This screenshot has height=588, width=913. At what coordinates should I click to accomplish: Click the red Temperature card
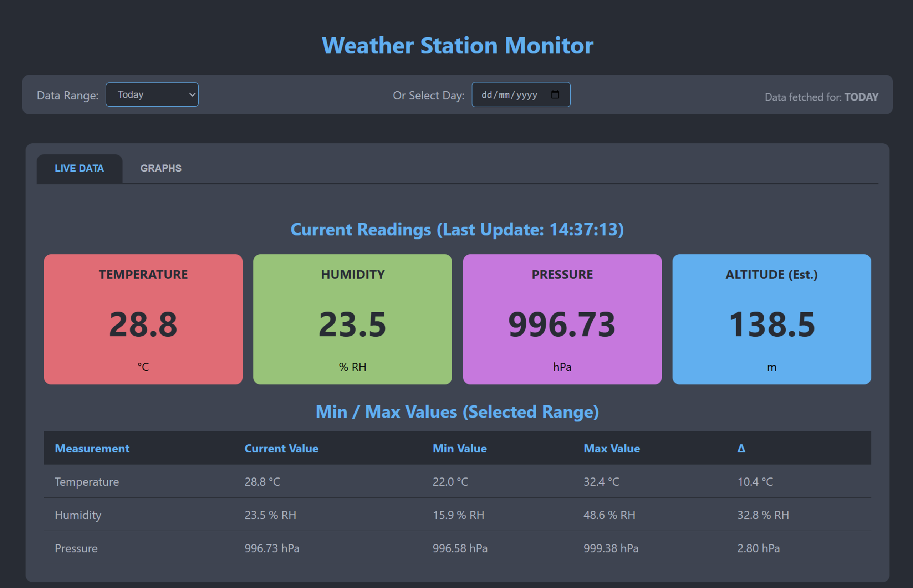tap(143, 319)
